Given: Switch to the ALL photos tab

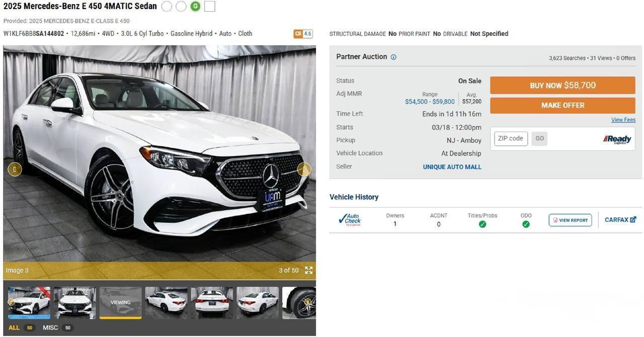Looking at the screenshot, I should pyautogui.click(x=14, y=327).
